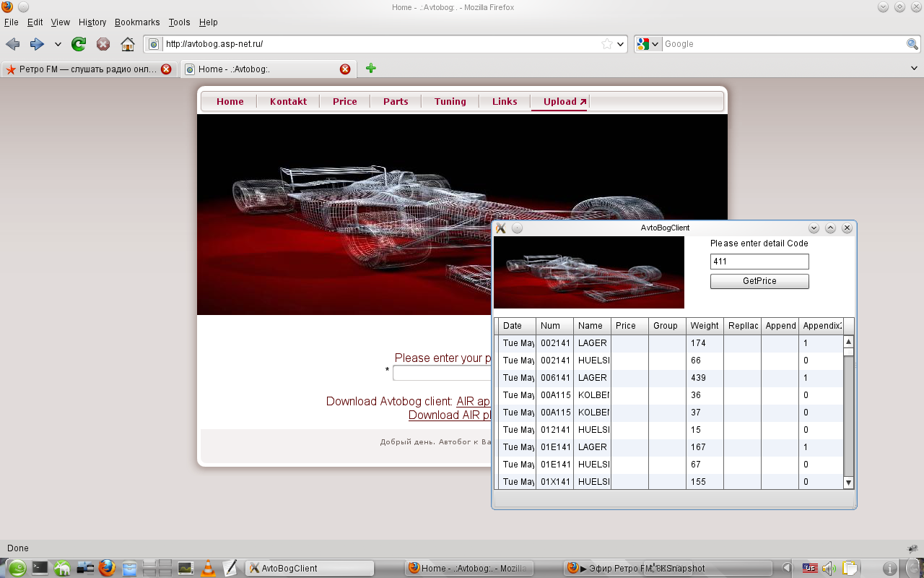Open the file manager drawer taskbar icon
Image resolution: width=924 pixels, height=578 pixels.
[129, 568]
